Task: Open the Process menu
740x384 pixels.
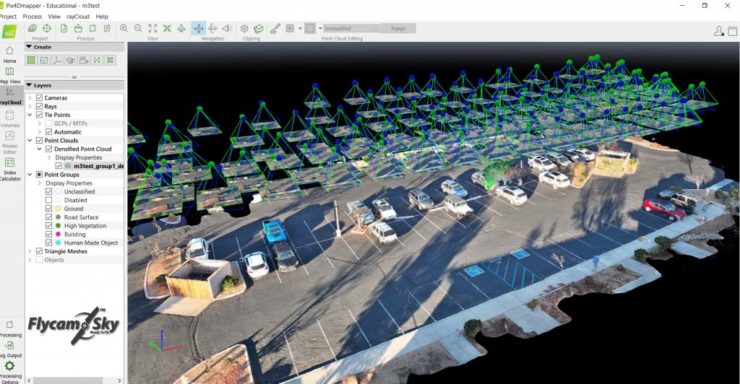Action: point(32,17)
